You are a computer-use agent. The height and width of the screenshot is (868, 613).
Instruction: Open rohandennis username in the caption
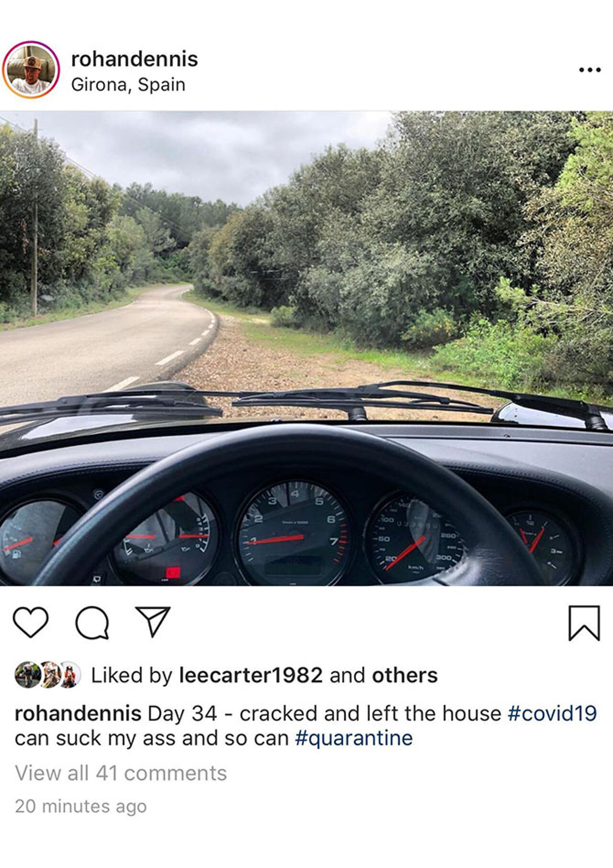pyautogui.click(x=78, y=713)
